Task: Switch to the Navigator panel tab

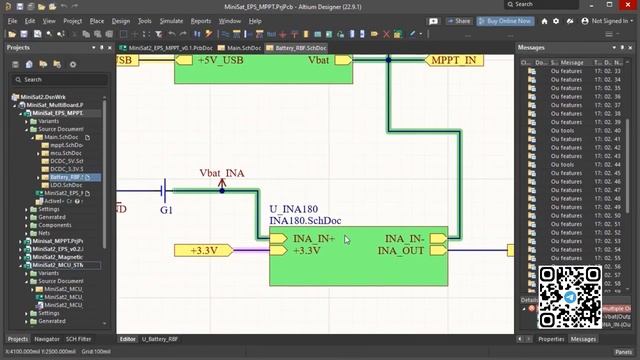Action: (47, 339)
